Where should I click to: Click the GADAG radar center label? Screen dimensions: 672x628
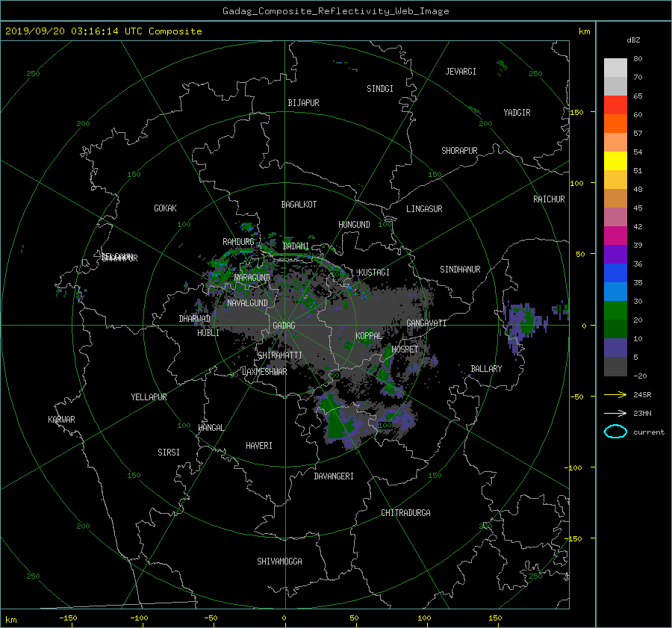[284, 326]
